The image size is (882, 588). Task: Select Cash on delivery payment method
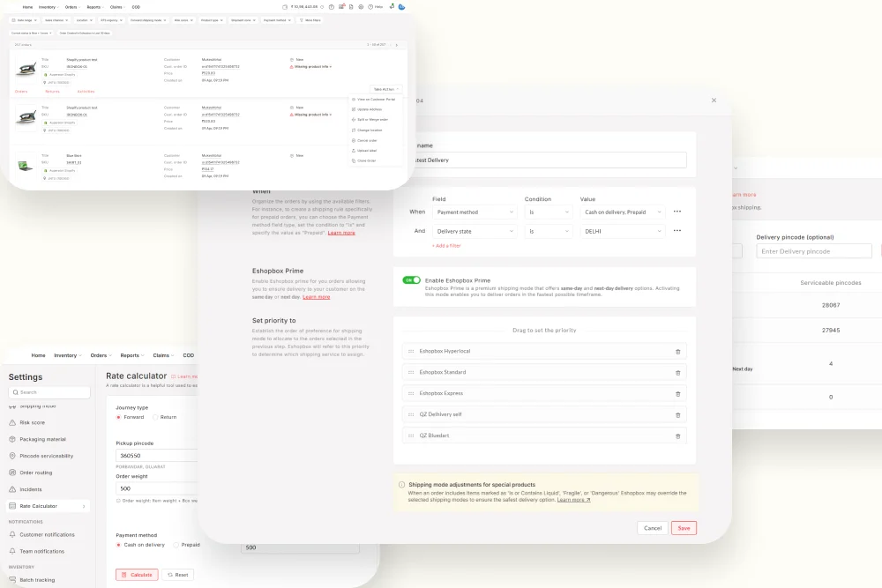119,545
